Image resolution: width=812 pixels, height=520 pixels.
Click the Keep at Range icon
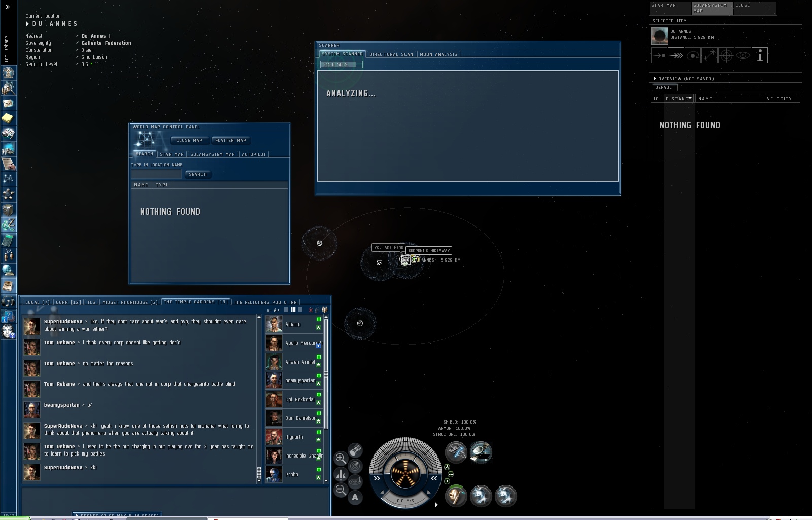pyautogui.click(x=709, y=55)
